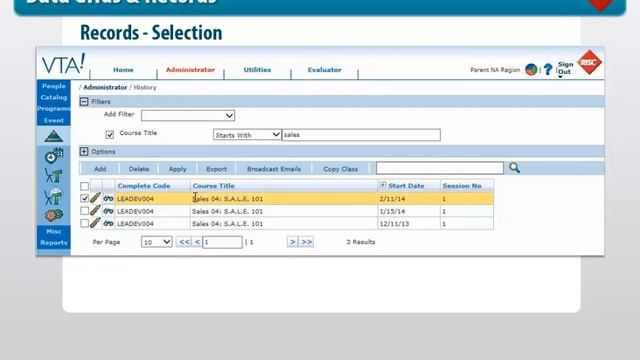Sort by the Start Date column header

coord(406,186)
